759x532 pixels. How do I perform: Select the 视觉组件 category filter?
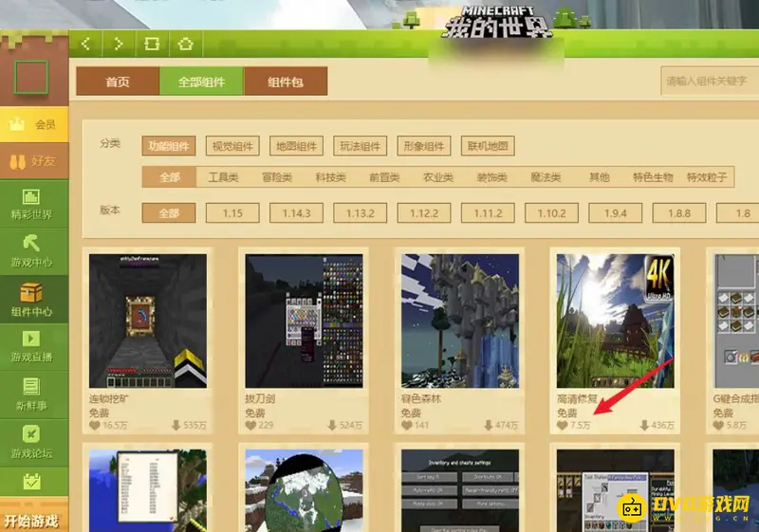[232, 146]
